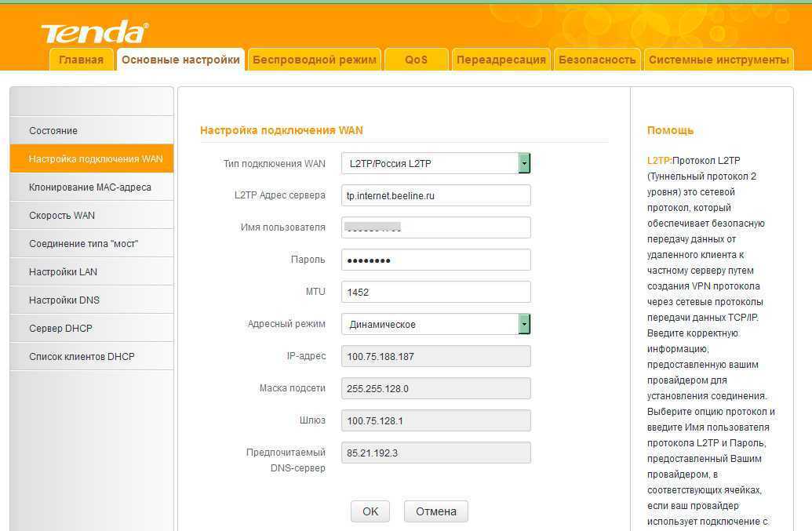The width and height of the screenshot is (812, 531).
Task: Select Настройка подключения WAN sidebar item
Action: (x=92, y=158)
